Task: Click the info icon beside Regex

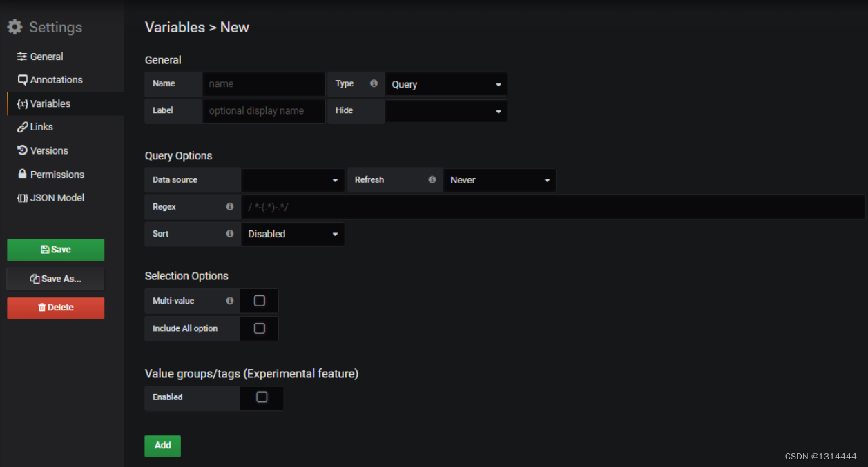Action: 229,207
